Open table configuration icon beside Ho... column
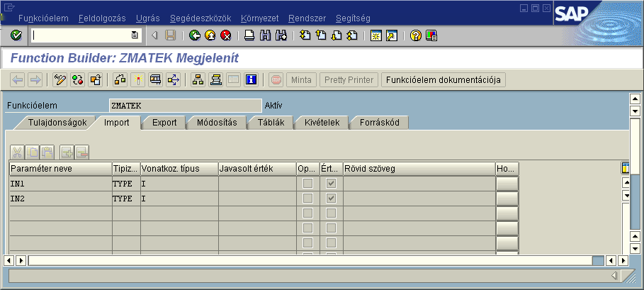Screen dimensions: 644x290 (x=625, y=168)
